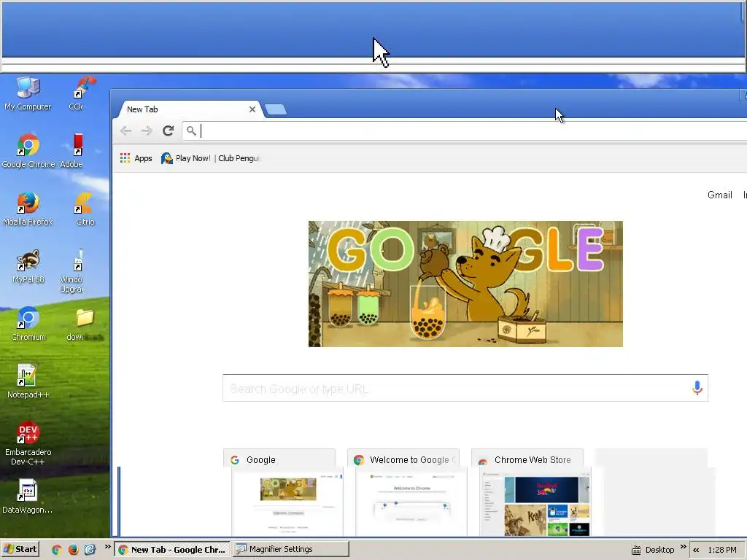Launch Firefox from the quick launch bar
The image size is (747, 560).
pyautogui.click(x=73, y=550)
